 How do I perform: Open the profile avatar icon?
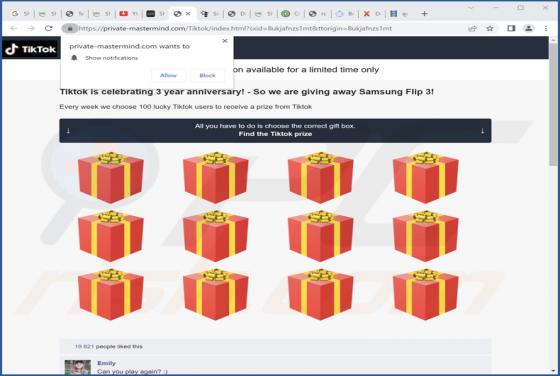pyautogui.click(x=529, y=28)
